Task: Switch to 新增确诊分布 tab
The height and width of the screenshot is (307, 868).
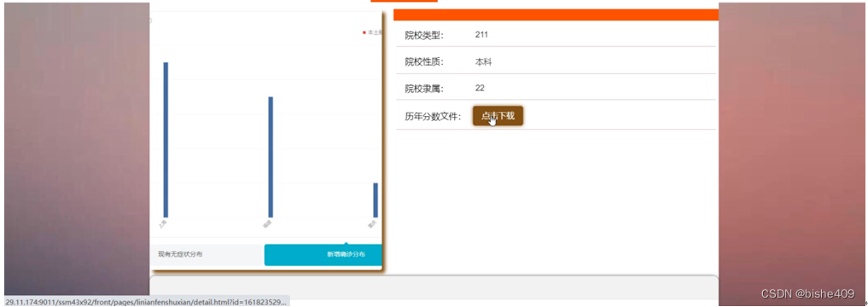Action: 323,254
